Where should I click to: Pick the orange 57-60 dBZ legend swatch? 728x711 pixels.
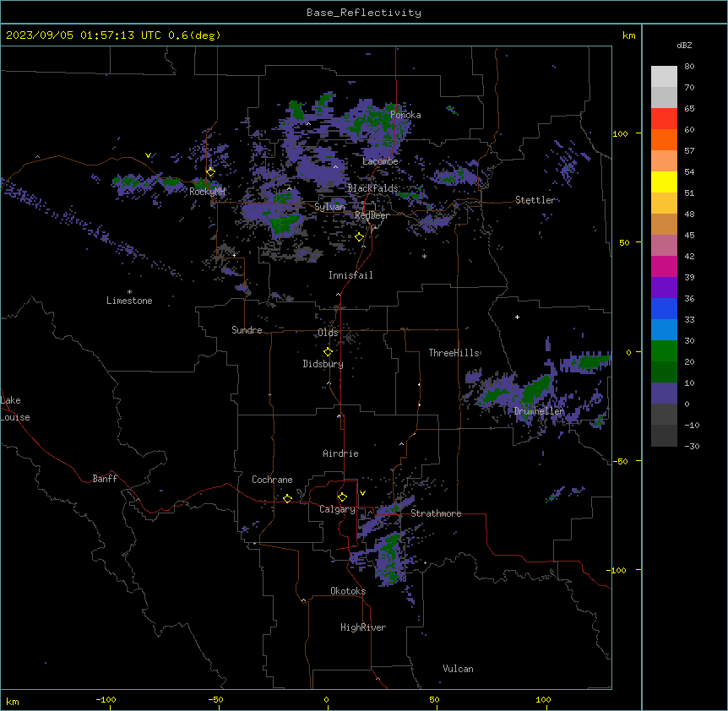click(664, 140)
